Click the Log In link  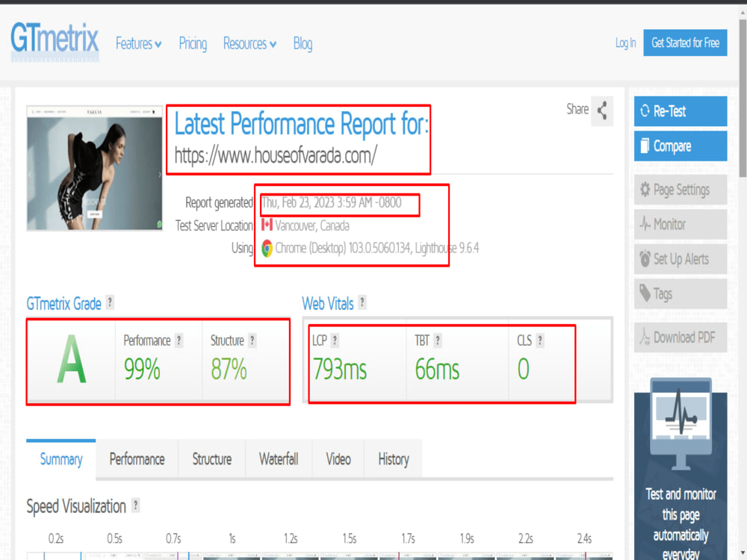[625, 43]
